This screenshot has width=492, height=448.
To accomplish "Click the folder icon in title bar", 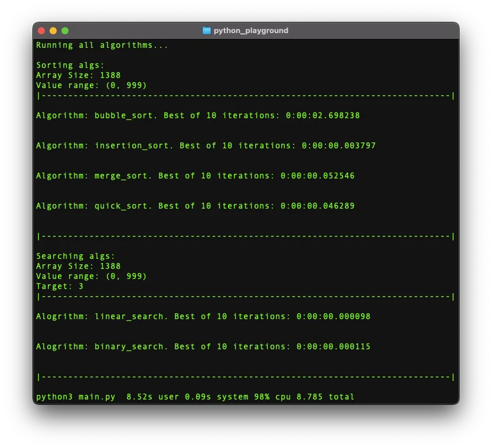I will [x=207, y=31].
